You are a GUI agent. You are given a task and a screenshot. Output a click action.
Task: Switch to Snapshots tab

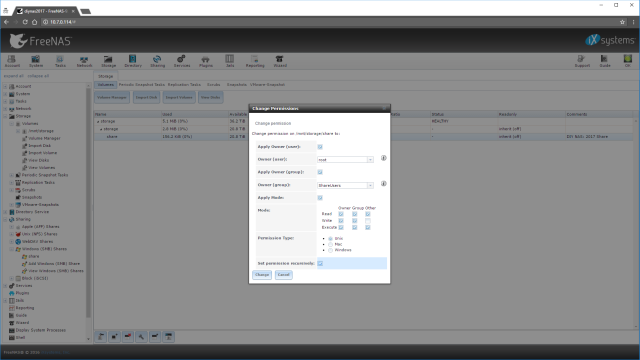coord(237,84)
